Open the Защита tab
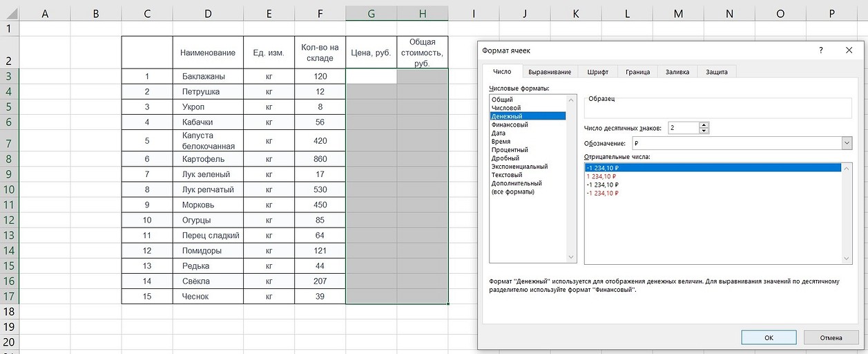This screenshot has width=868, height=354. pos(717,72)
